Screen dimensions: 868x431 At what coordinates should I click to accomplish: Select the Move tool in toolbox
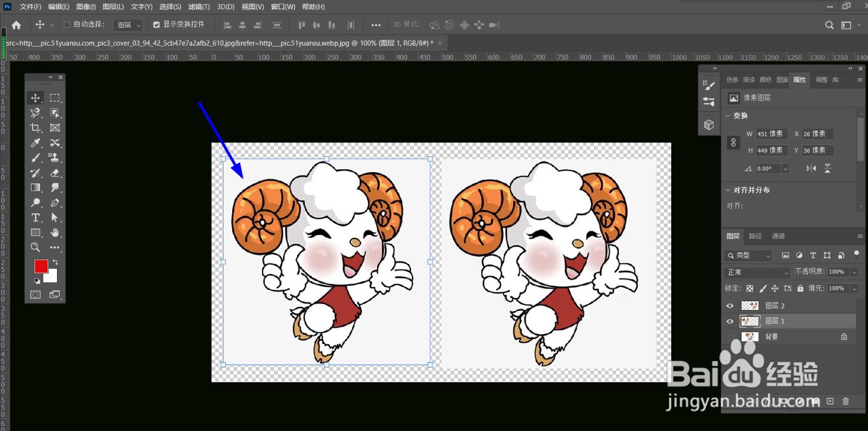pyautogui.click(x=36, y=98)
